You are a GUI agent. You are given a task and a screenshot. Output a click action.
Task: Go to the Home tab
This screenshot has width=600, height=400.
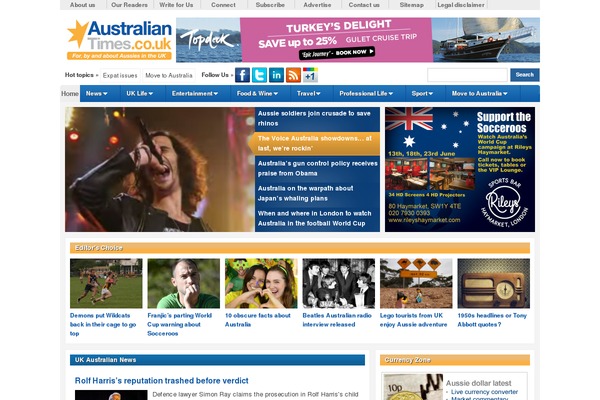70,93
